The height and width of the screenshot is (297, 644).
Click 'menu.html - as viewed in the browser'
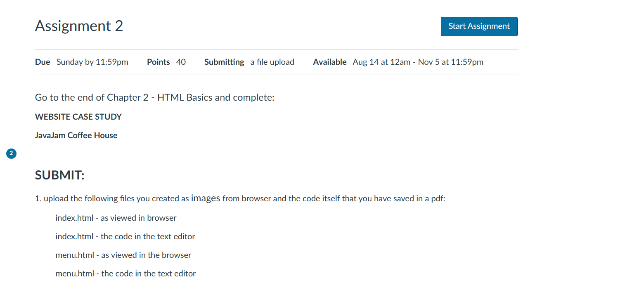click(123, 255)
